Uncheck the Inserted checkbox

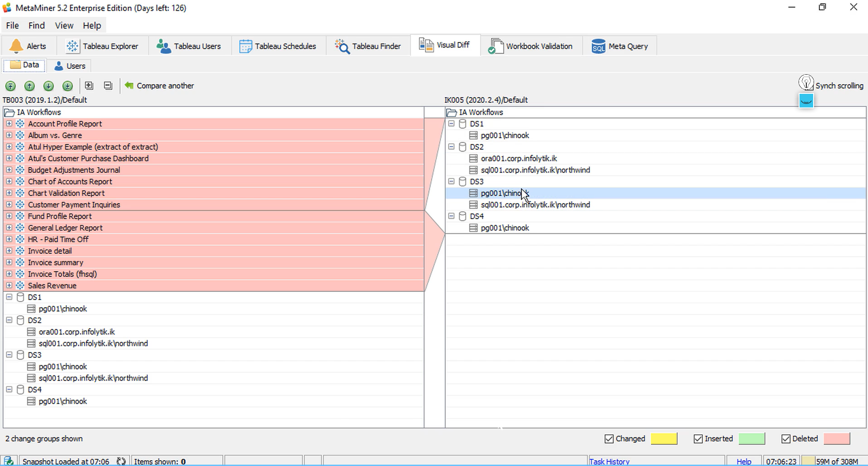click(x=698, y=439)
